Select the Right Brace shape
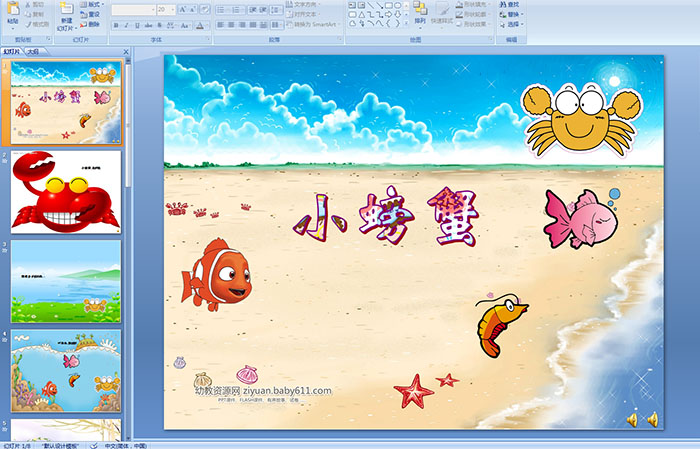700x449 pixels. 397,23
